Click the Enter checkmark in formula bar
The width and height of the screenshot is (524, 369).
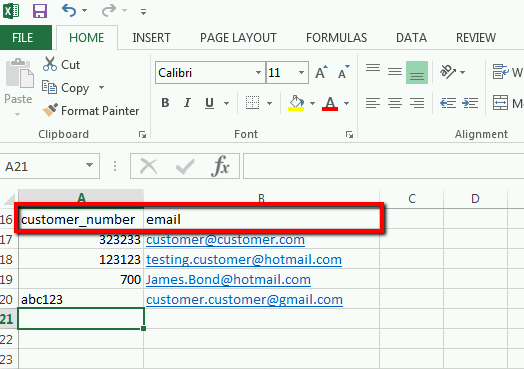[x=185, y=166]
